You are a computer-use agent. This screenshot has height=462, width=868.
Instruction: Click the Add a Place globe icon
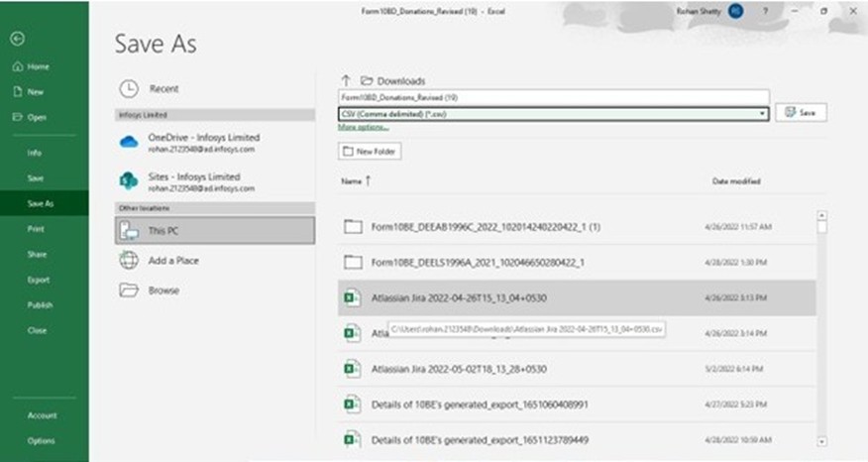[x=129, y=260]
